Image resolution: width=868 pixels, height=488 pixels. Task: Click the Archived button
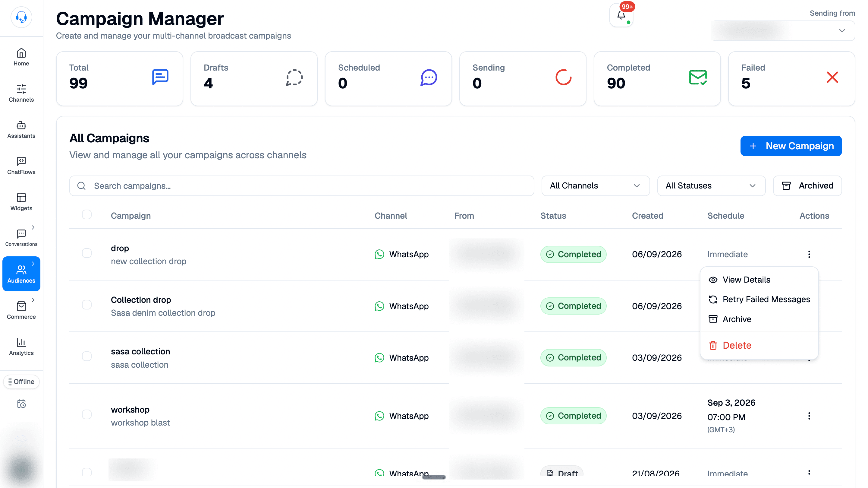(x=807, y=186)
